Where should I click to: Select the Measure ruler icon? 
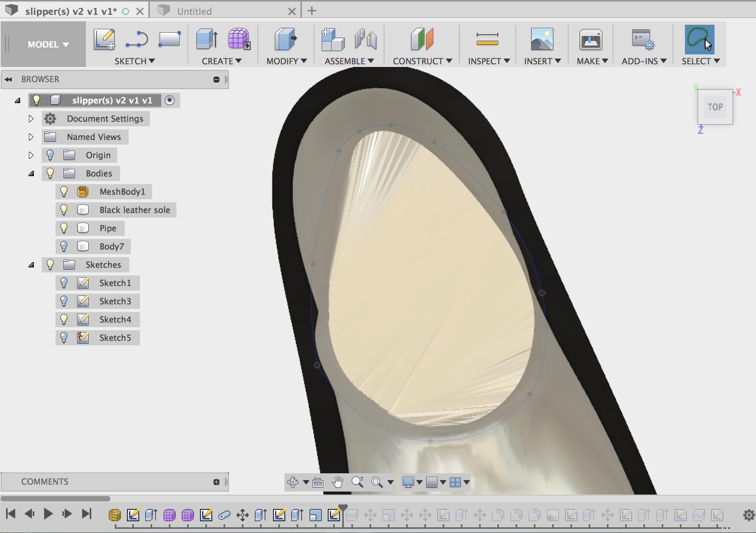[487, 39]
